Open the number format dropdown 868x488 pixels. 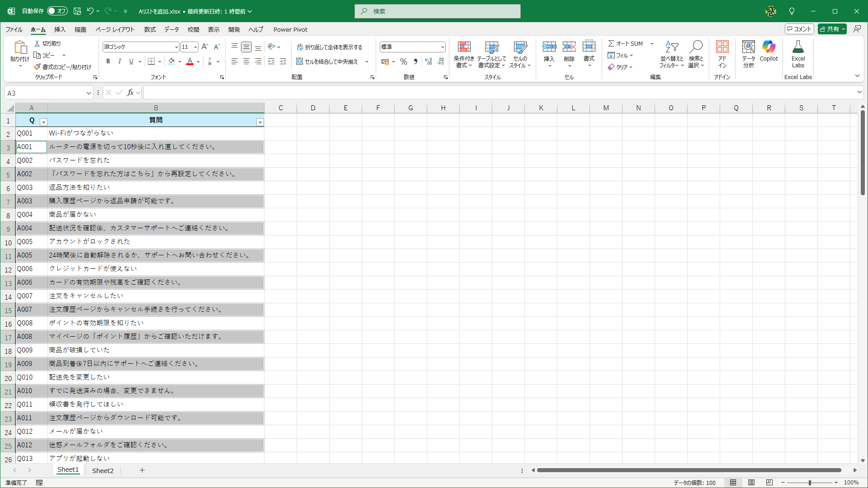tap(443, 47)
